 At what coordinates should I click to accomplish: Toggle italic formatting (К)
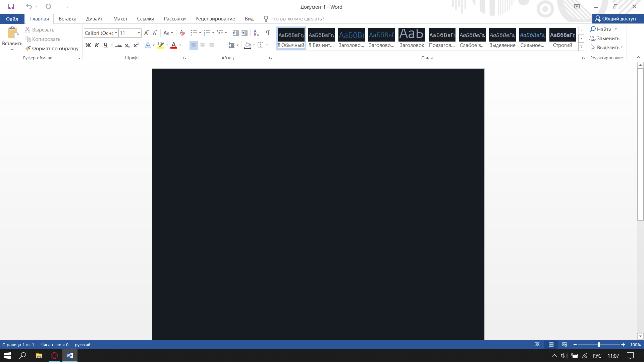click(x=97, y=45)
